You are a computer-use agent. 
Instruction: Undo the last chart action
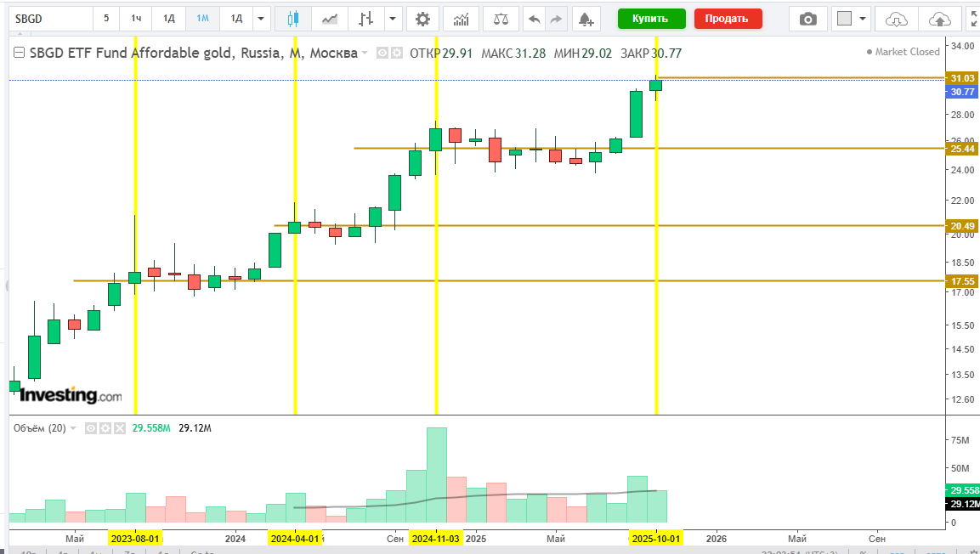point(534,19)
